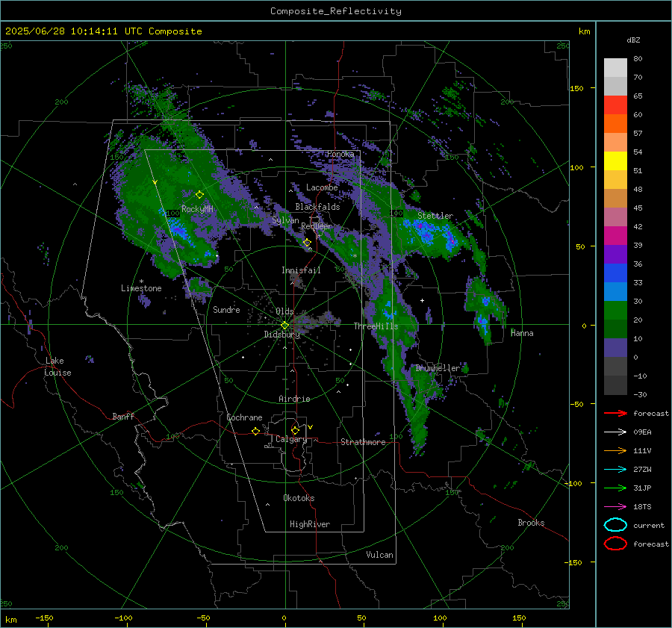The width and height of the screenshot is (672, 628).
Task: Click the white 09EA arrow legend icon
Action: 615,432
